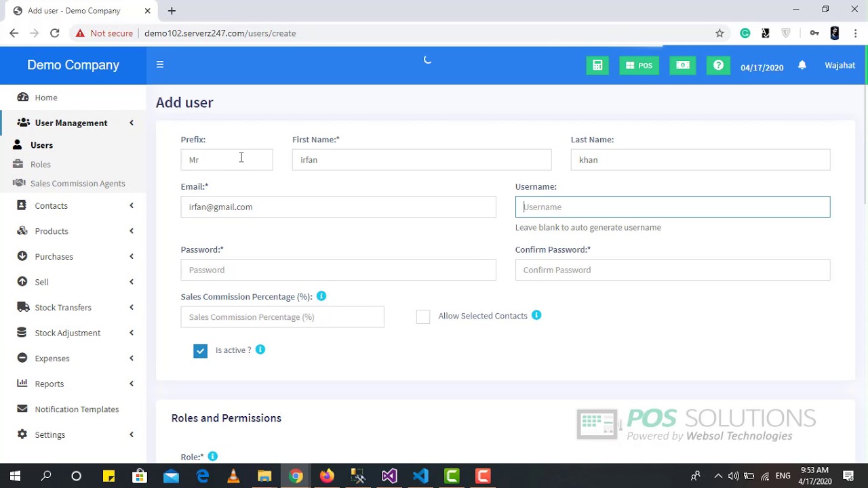868x488 pixels.
Task: Focus the Prefix input field
Action: pyautogui.click(x=226, y=160)
